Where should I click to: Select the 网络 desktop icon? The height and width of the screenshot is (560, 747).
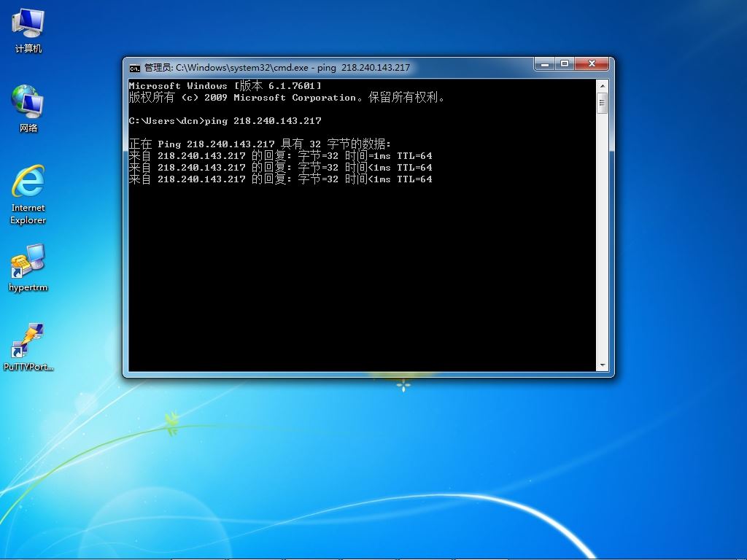tap(28, 109)
